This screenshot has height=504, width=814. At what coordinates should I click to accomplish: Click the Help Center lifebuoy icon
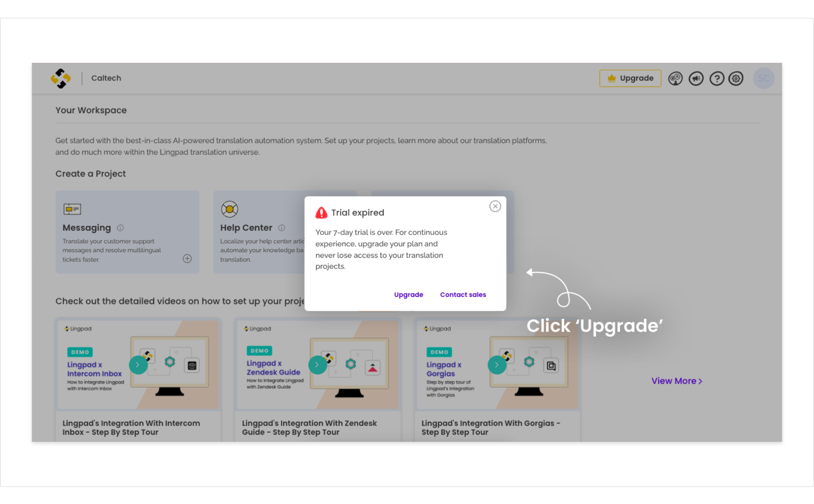click(230, 209)
